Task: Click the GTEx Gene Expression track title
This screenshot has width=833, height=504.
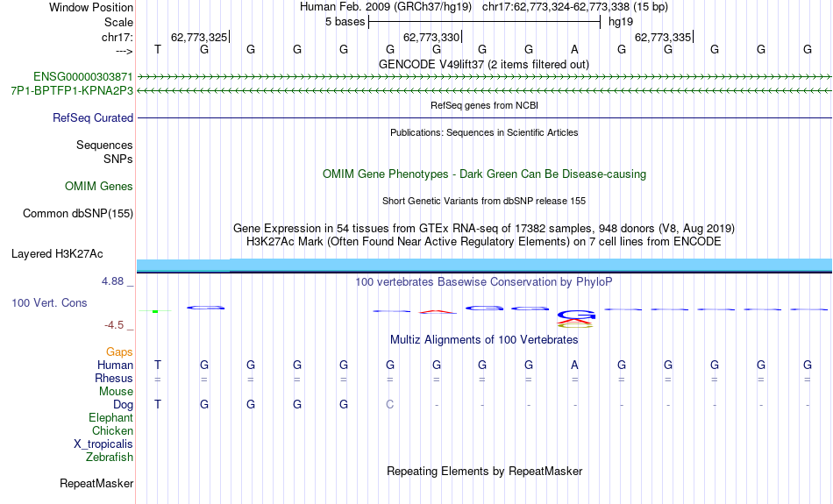Action: 484,229
